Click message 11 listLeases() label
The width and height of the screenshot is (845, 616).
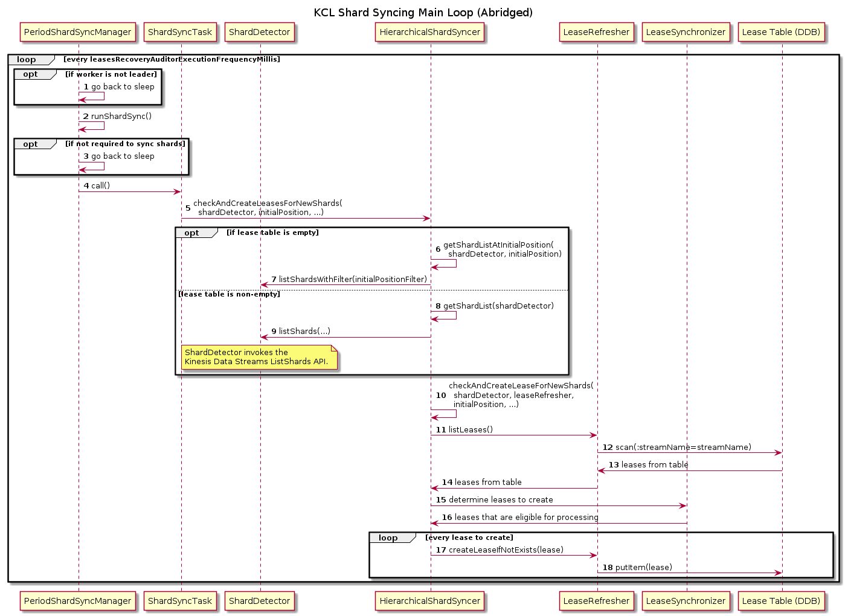point(470,430)
